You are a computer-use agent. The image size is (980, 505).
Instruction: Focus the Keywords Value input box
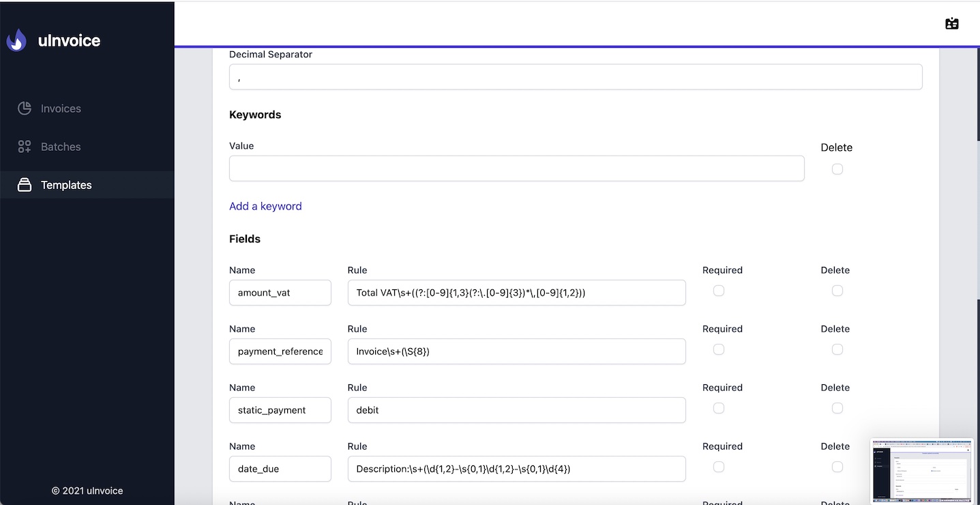(x=516, y=169)
